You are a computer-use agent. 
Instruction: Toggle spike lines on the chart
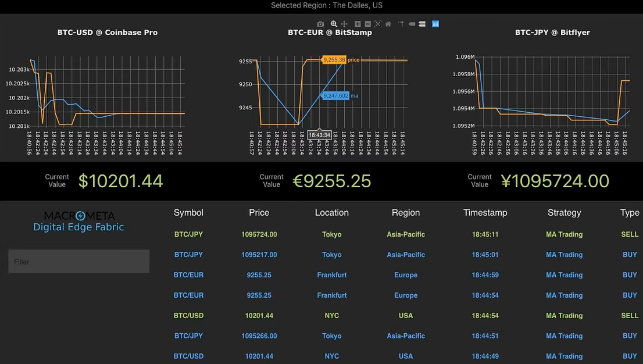tap(401, 24)
